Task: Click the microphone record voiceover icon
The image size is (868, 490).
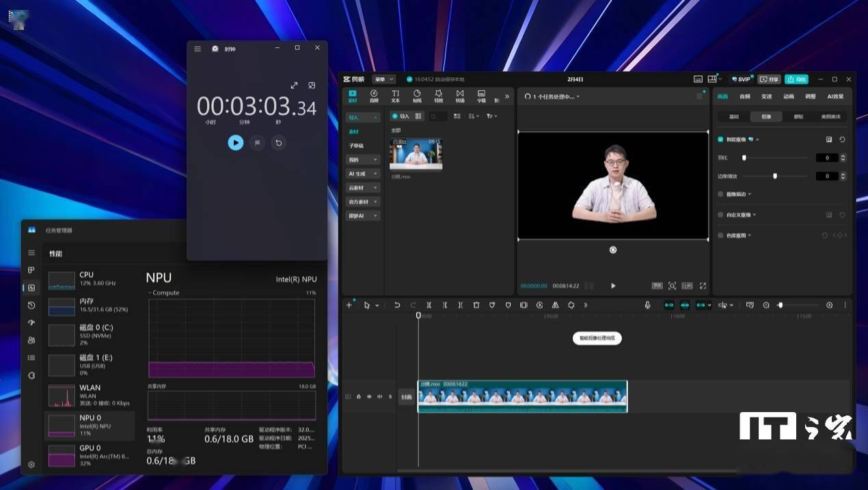Action: (x=647, y=305)
